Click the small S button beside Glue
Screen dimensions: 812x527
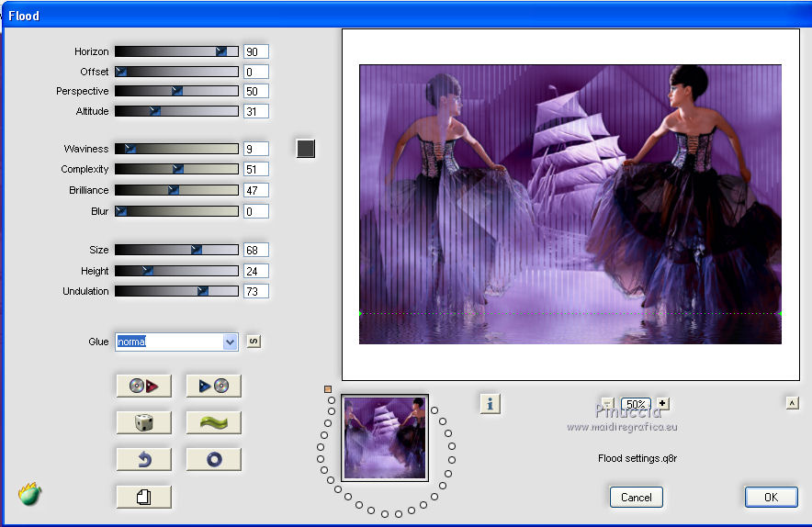(x=254, y=342)
